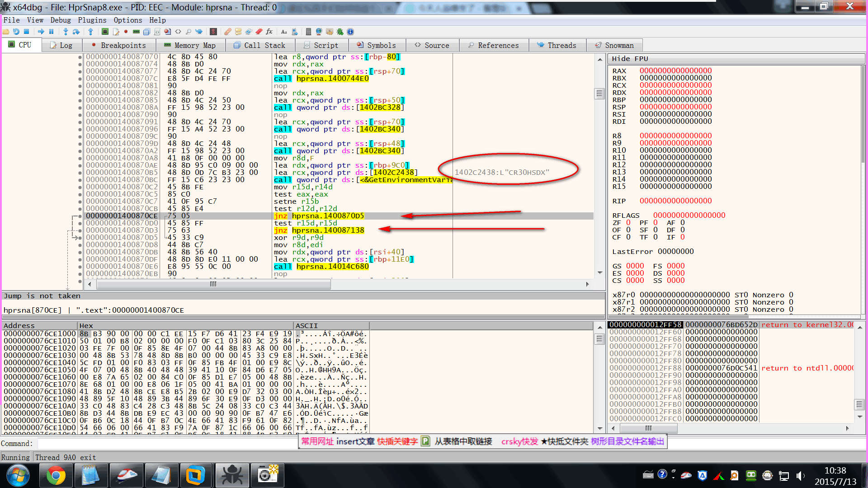Viewport: 868px width, 488px height.
Task: Click the calculator toolbar icon
Action: click(308, 32)
